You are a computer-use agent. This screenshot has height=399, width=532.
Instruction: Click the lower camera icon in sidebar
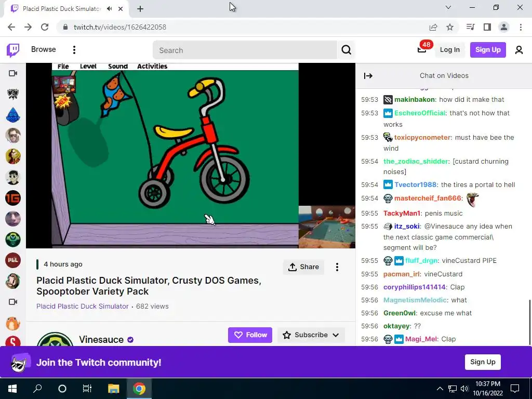pos(13,302)
